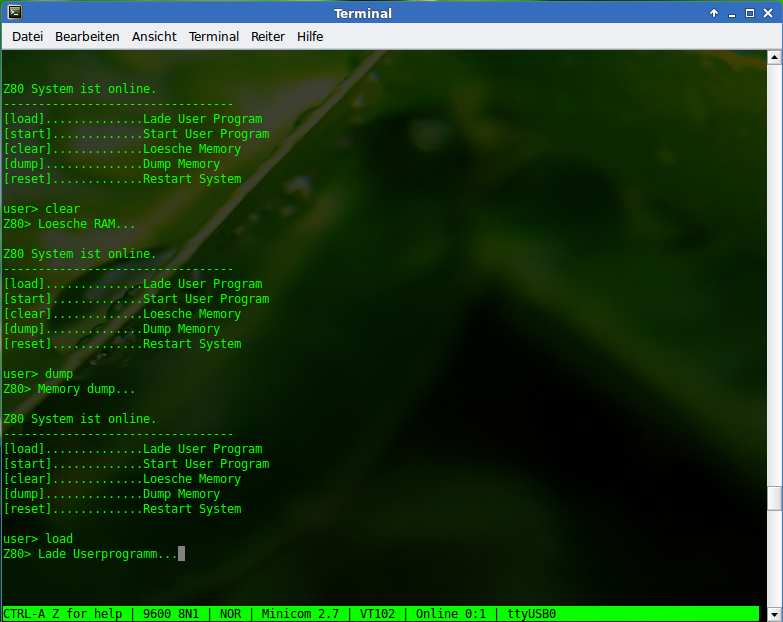Click 'CTRL-A Z for help' in status bar

tap(62, 614)
